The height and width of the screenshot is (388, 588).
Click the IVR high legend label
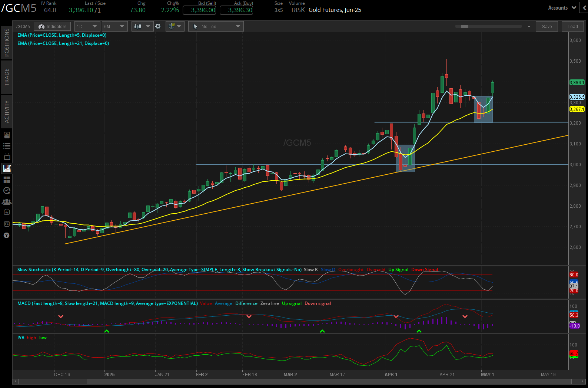31,338
